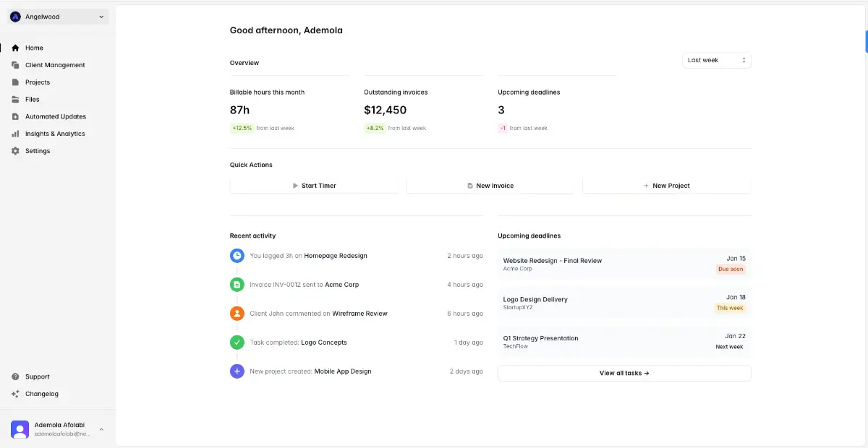Screen dimensions: 868x448
Task: Open the Last week period dropdown
Action: coord(717,60)
